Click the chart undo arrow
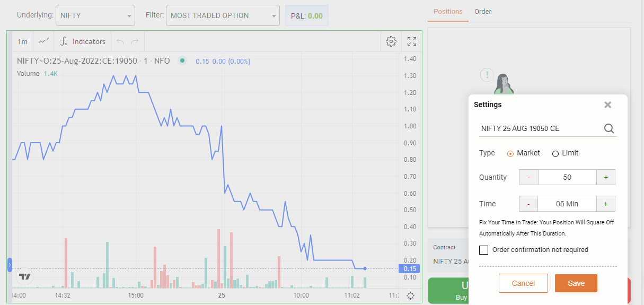The image size is (644, 305). pyautogui.click(x=120, y=41)
